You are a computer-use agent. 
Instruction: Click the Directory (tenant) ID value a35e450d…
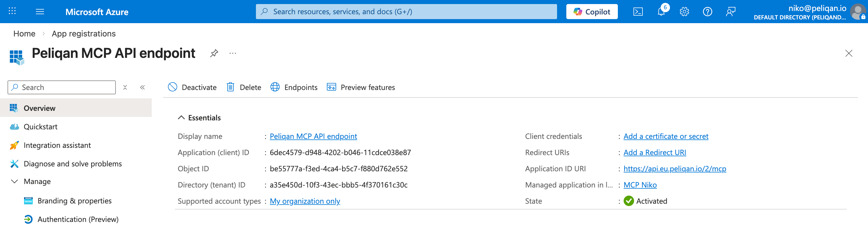(339, 185)
